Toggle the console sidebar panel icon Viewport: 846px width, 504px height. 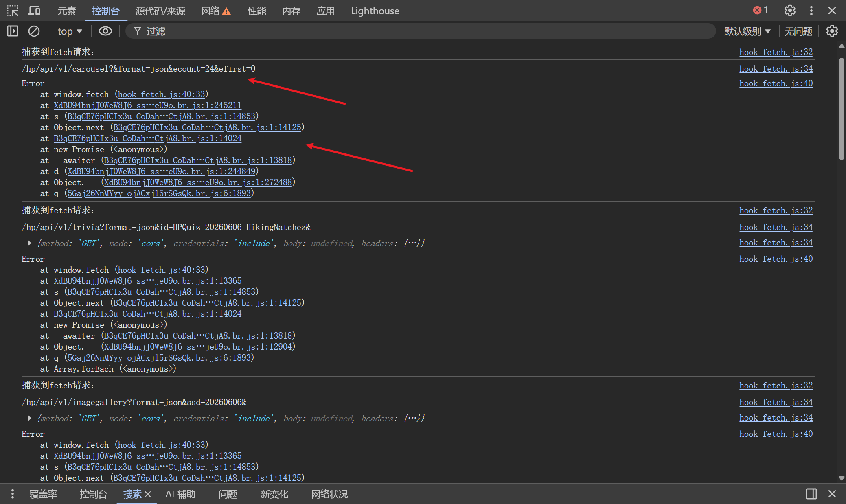coord(13,31)
